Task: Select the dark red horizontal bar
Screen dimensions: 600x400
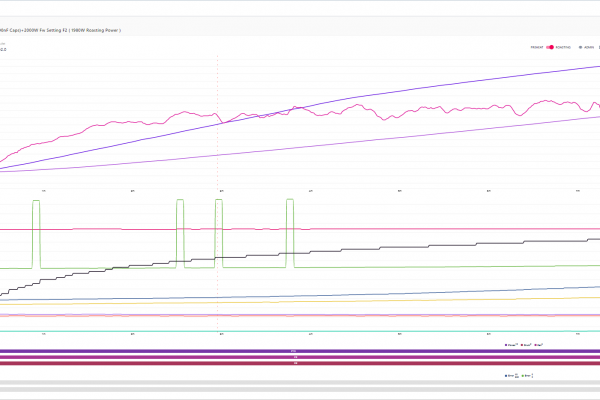Action: coord(300,363)
